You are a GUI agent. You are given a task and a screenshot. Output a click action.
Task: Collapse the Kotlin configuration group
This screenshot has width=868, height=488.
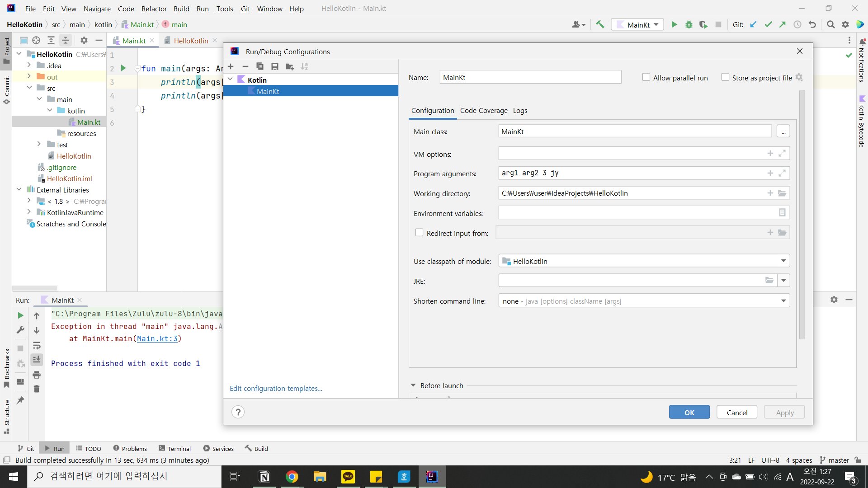pos(230,80)
